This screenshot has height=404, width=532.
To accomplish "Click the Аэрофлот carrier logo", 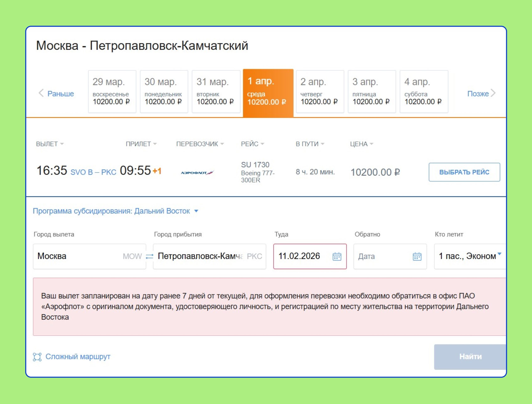I will (197, 173).
